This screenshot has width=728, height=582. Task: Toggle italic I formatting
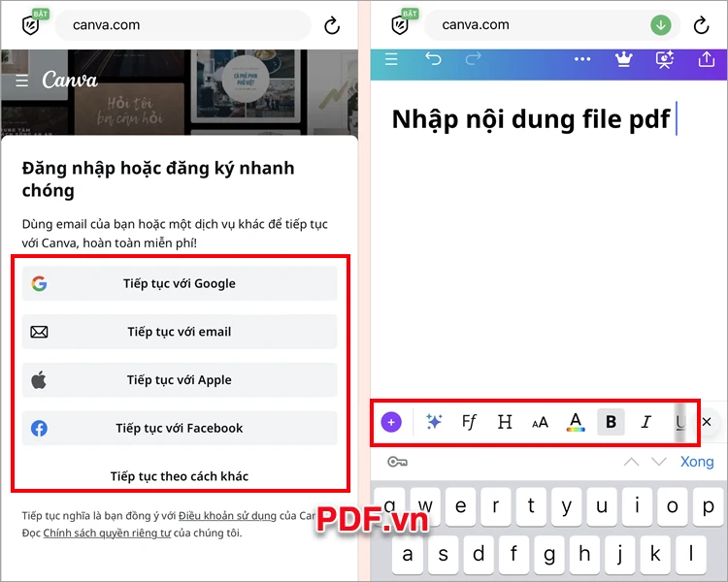[x=645, y=422]
